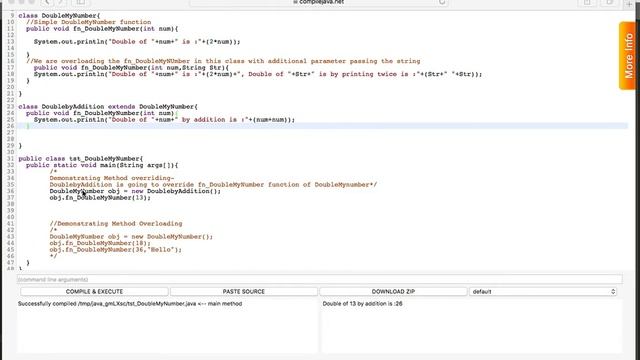Click commented 'DoubleMyNumber obj = new DoubleMyNumber();' line
This screenshot has height=360, width=640.
pyautogui.click(x=131, y=237)
